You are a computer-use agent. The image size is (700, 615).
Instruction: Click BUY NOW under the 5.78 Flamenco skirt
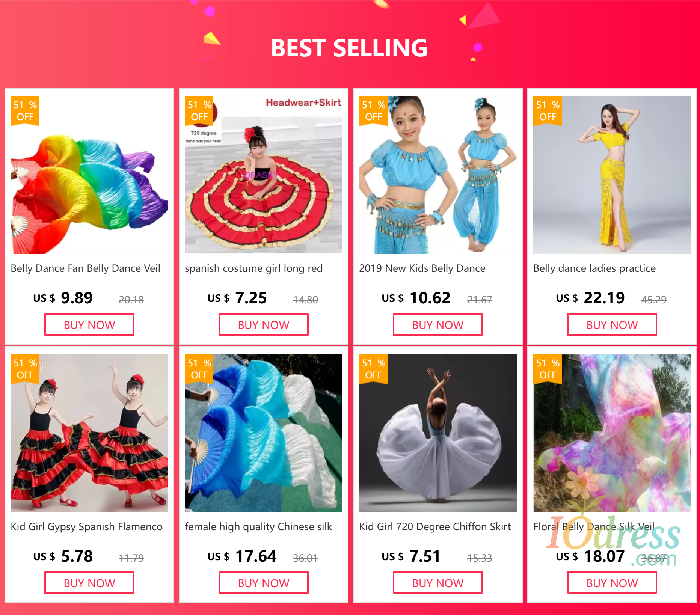89,583
